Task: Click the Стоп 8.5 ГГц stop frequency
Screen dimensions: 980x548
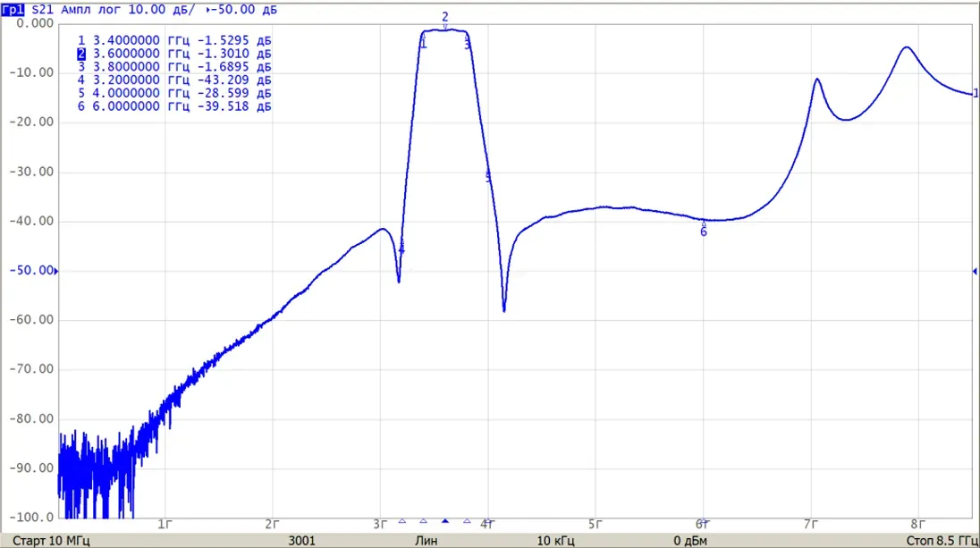Action: (942, 541)
